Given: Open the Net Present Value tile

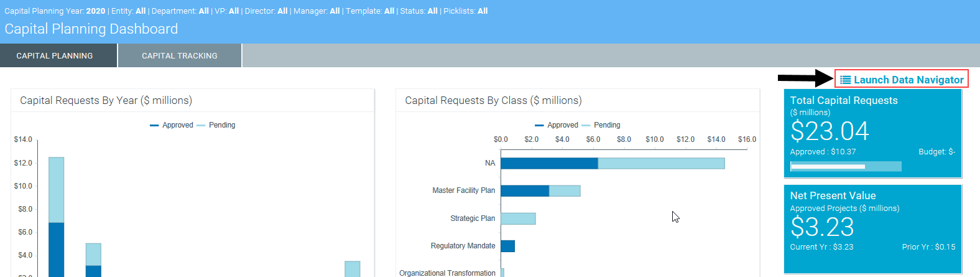Looking at the screenshot, I should (x=873, y=229).
